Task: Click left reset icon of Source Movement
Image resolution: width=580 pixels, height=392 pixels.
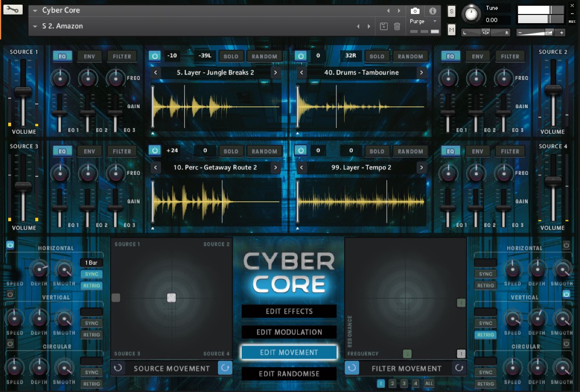Action: pos(118,368)
